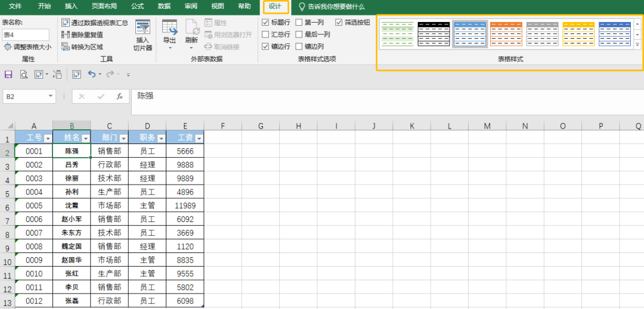Toggle the Banded Rows checkbox

pos(265,46)
